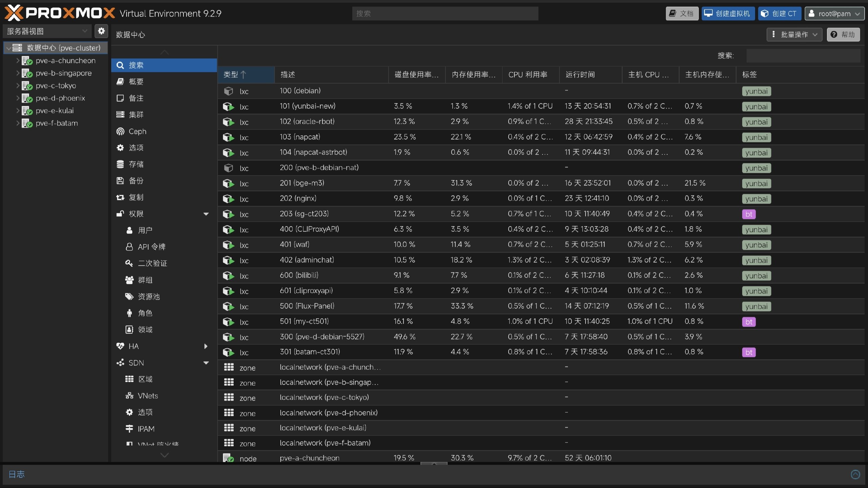Click the 存储 database icon

(x=120, y=164)
